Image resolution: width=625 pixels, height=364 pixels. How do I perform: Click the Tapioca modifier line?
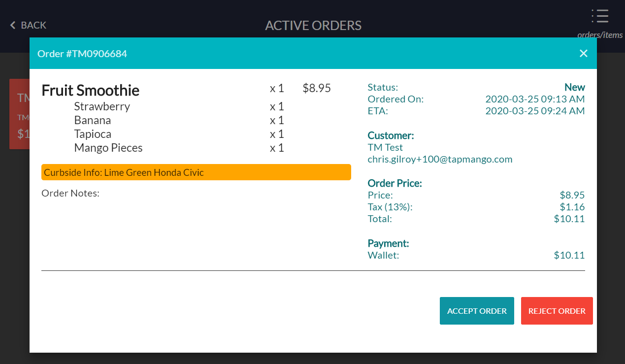(92, 133)
